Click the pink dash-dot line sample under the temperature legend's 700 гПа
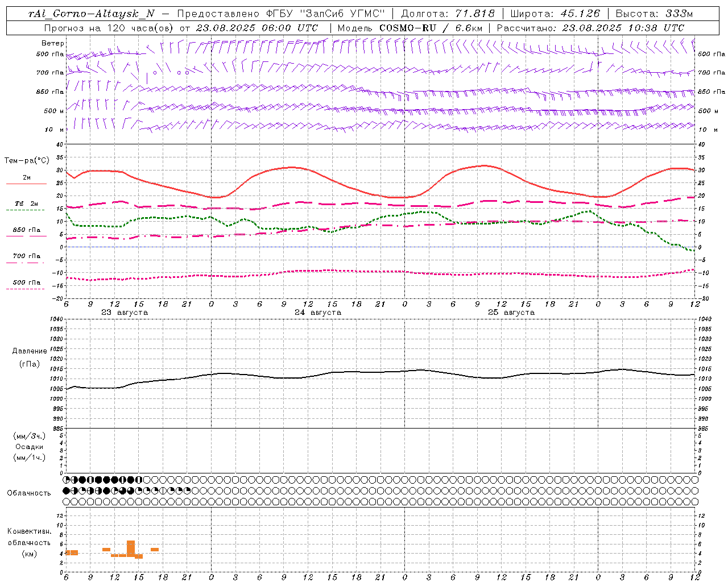 coord(26,263)
